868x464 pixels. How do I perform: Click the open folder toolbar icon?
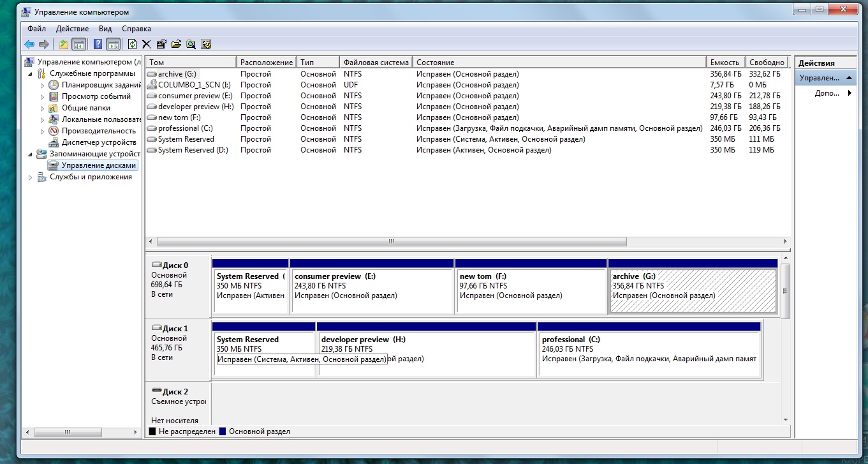(176, 44)
